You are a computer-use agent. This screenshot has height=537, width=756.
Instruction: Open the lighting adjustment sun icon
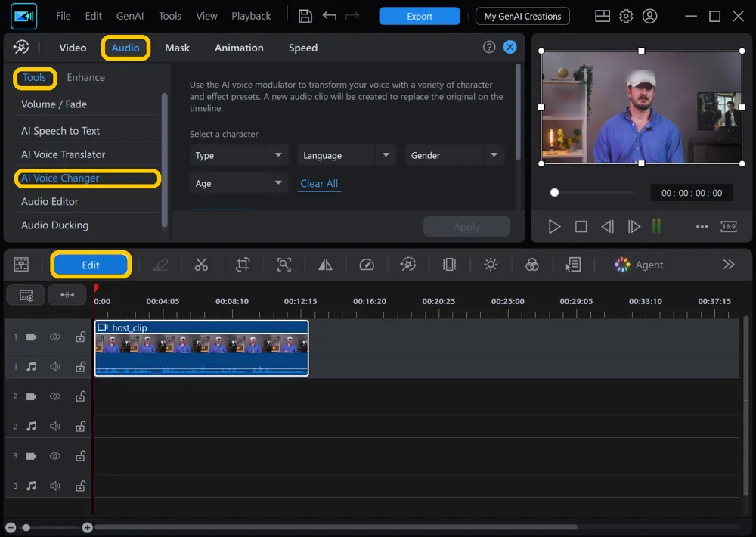(x=491, y=265)
